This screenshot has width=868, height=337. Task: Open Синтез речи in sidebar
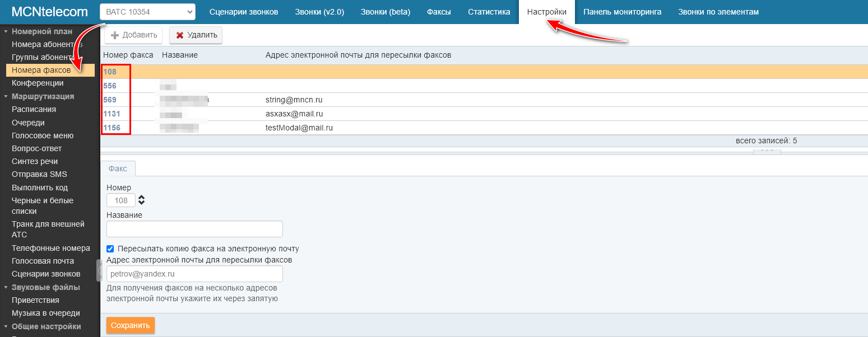point(35,161)
